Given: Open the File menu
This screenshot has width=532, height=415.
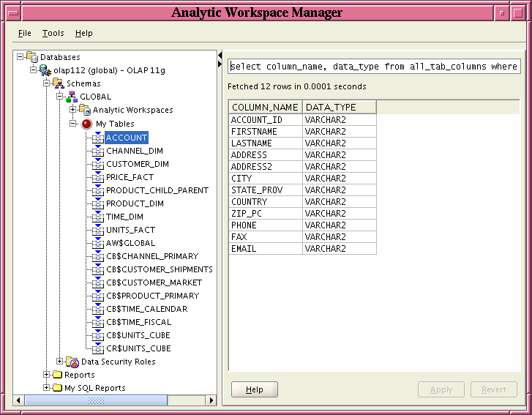Looking at the screenshot, I should (x=25, y=33).
